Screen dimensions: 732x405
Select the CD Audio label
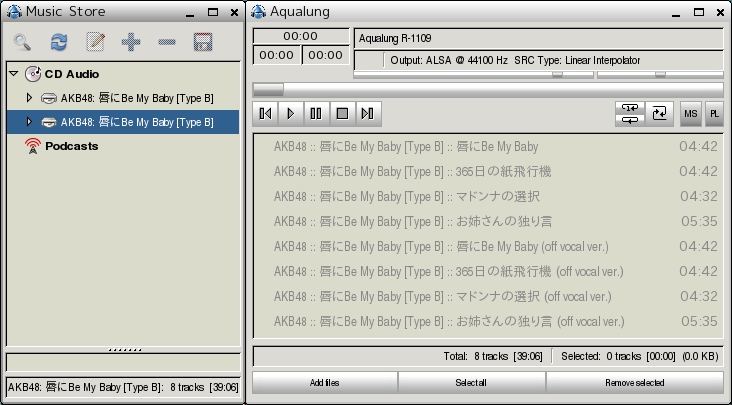coord(71,74)
